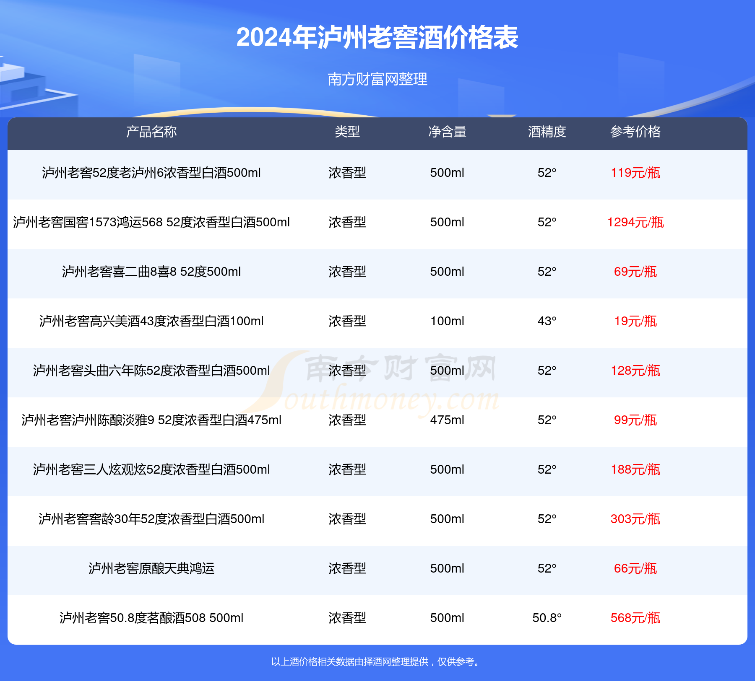This screenshot has width=755, height=700.
Task: Click the price 119元/瓶
Action: point(635,173)
